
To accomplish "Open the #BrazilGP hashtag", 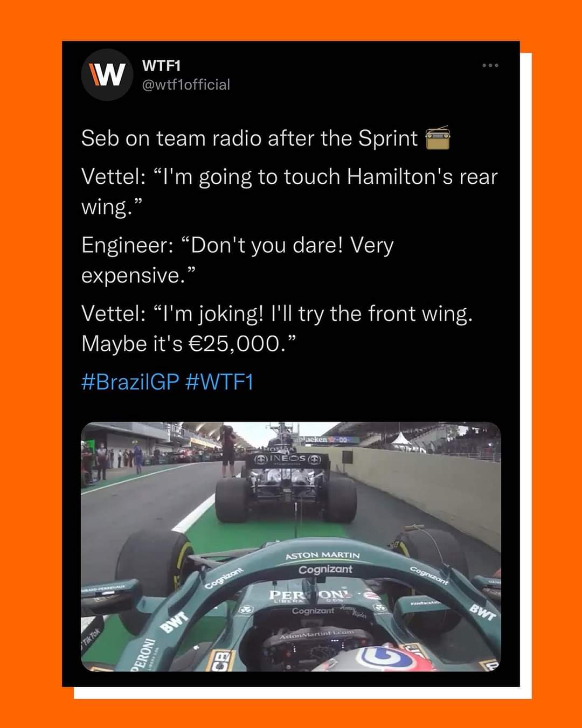I will click(130, 382).
